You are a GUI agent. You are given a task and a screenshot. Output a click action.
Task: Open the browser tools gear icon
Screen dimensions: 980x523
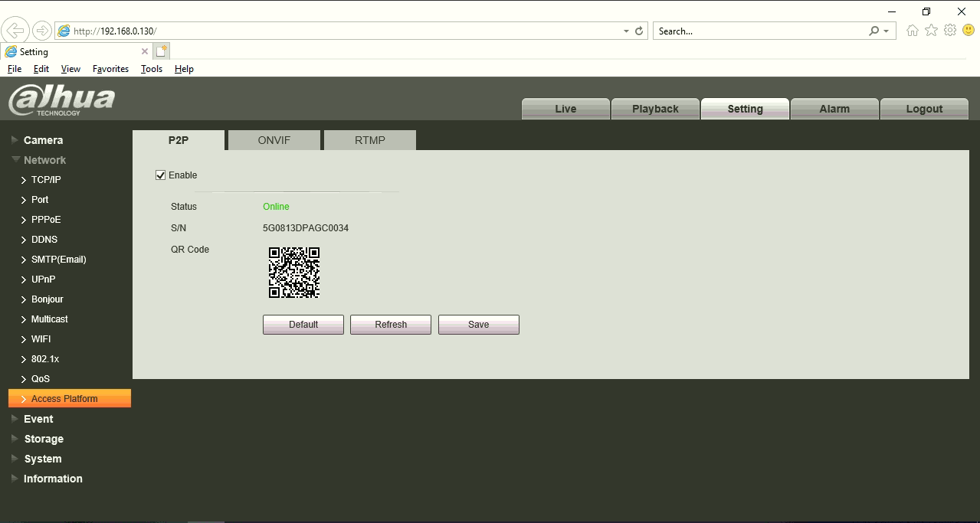click(950, 31)
